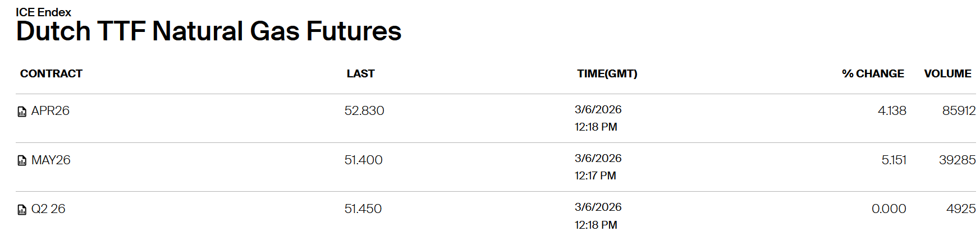Click the TIME(GMT) column header

pyautogui.click(x=607, y=74)
